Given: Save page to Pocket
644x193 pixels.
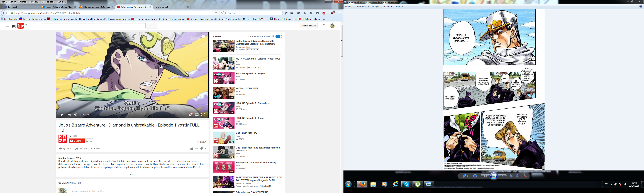Looking at the screenshot, I should point(298,13).
